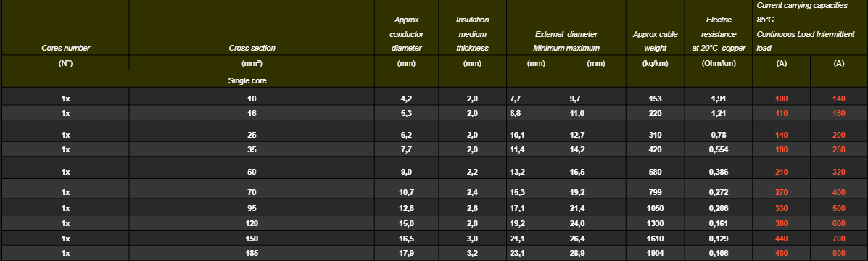868x261 pixels.
Task: Click the 'Cores number' column header
Action: point(65,48)
